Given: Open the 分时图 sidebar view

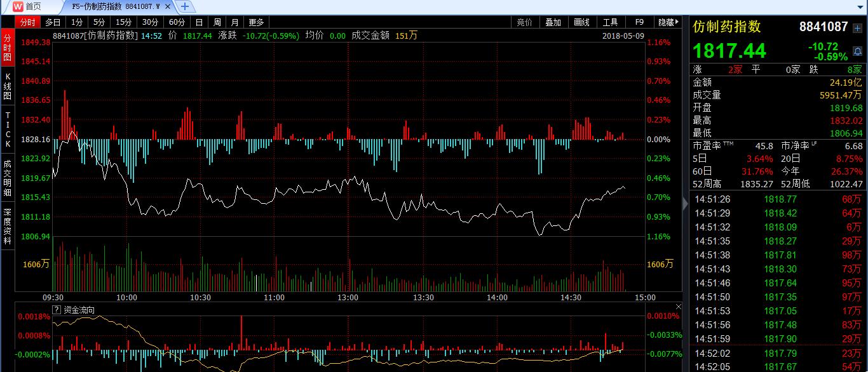Looking at the screenshot, I should 8,48.
